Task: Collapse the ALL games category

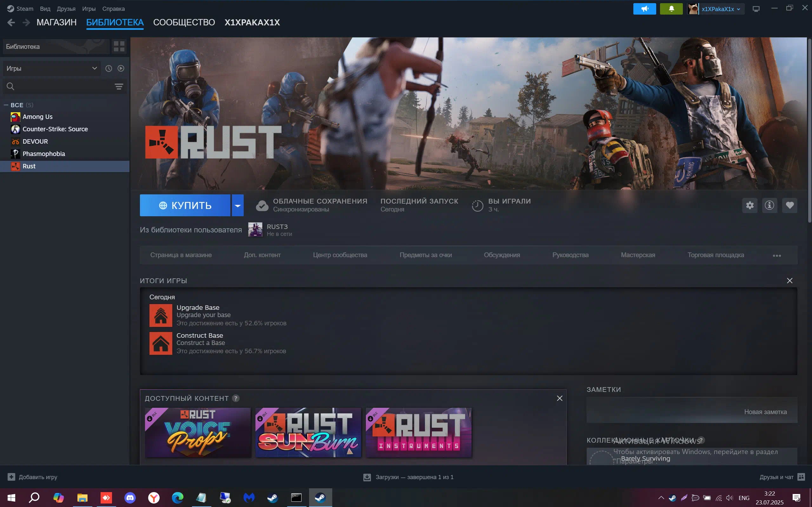Action: click(6, 105)
